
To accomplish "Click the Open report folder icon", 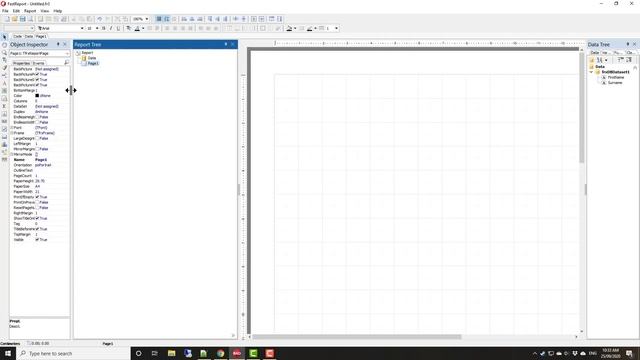I will click(15, 19).
